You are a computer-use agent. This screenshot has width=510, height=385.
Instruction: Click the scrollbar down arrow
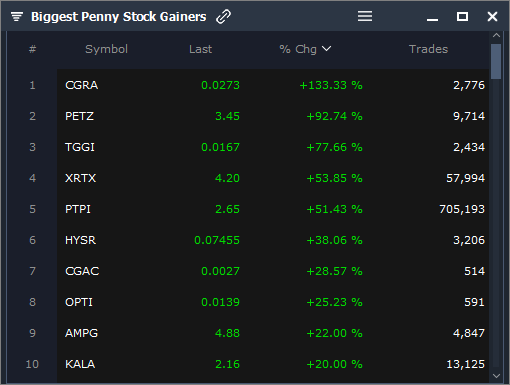coord(496,376)
